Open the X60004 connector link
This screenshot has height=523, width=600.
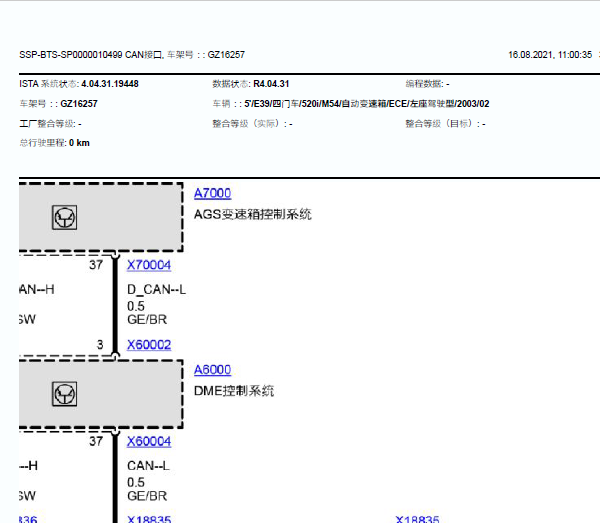click(x=149, y=441)
